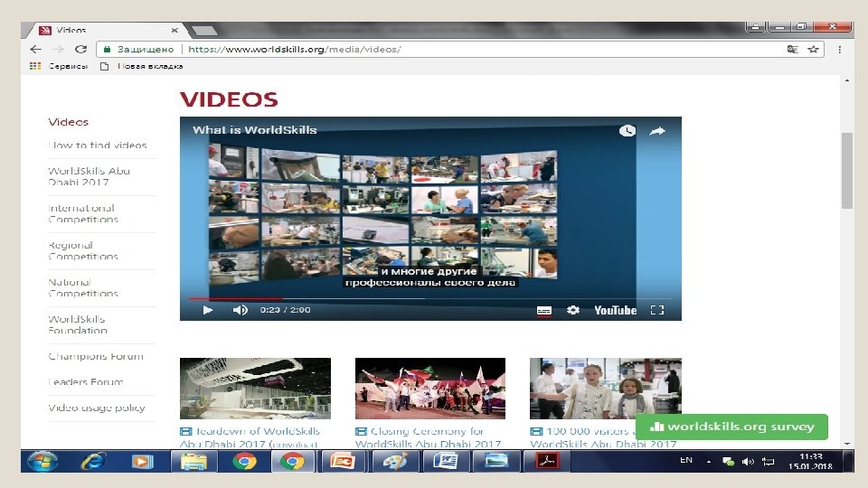Switch to first Chrome taskbar icon

click(x=244, y=461)
